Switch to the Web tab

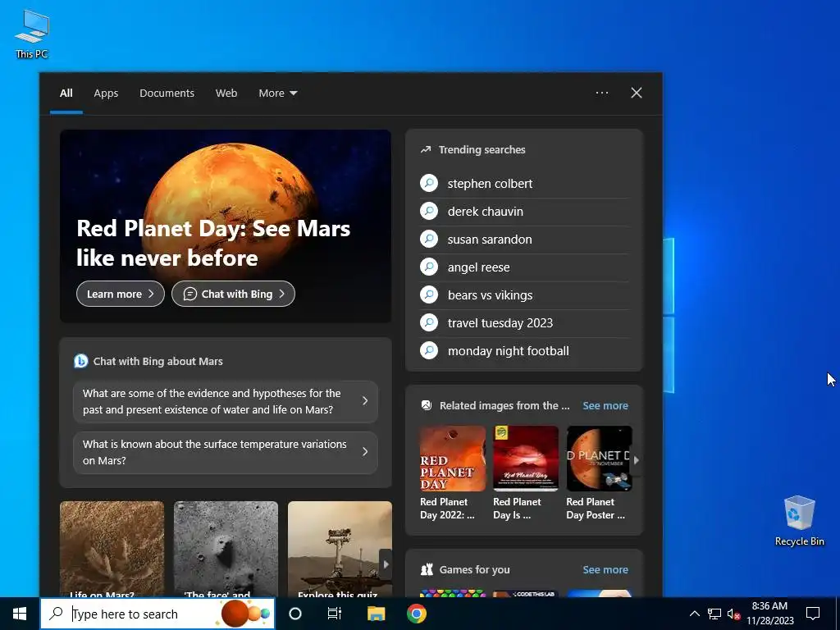[226, 94]
